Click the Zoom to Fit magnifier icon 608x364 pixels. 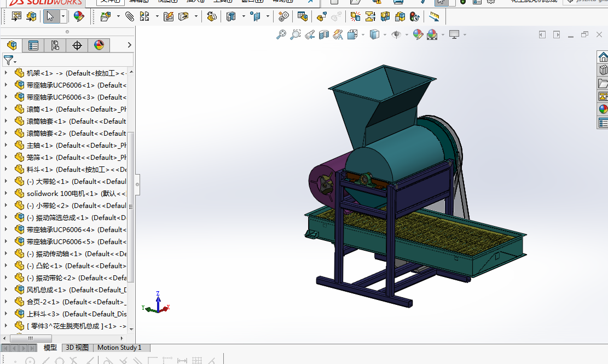281,34
